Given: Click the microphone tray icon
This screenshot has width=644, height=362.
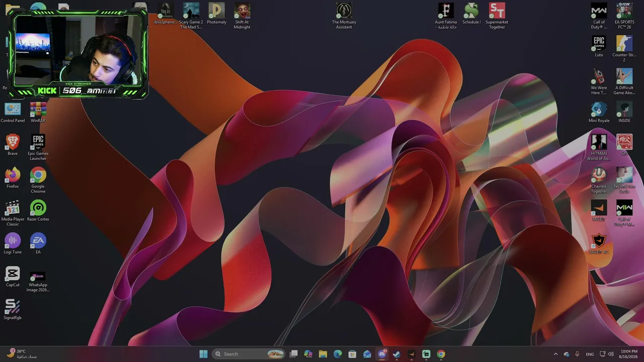Looking at the screenshot, I should (x=577, y=354).
